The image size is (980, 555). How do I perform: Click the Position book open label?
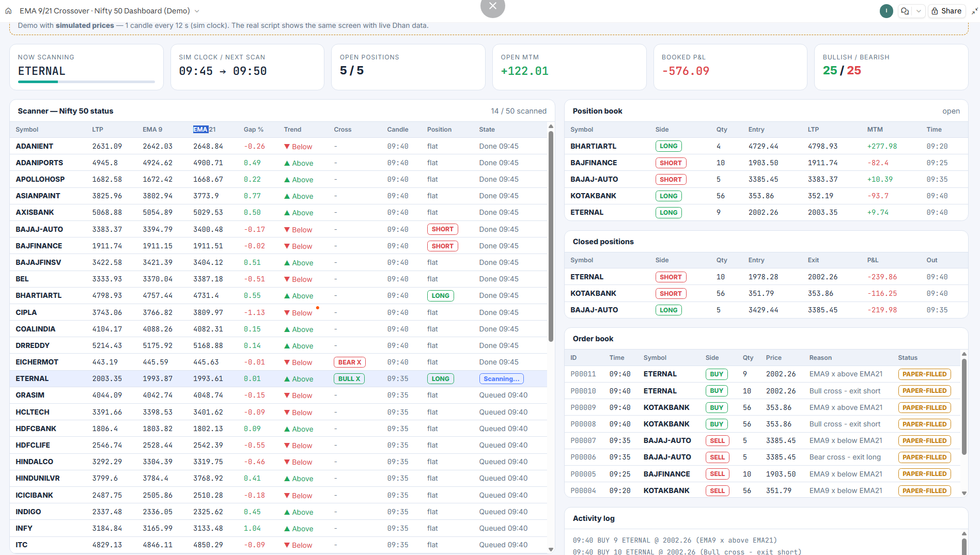point(951,111)
